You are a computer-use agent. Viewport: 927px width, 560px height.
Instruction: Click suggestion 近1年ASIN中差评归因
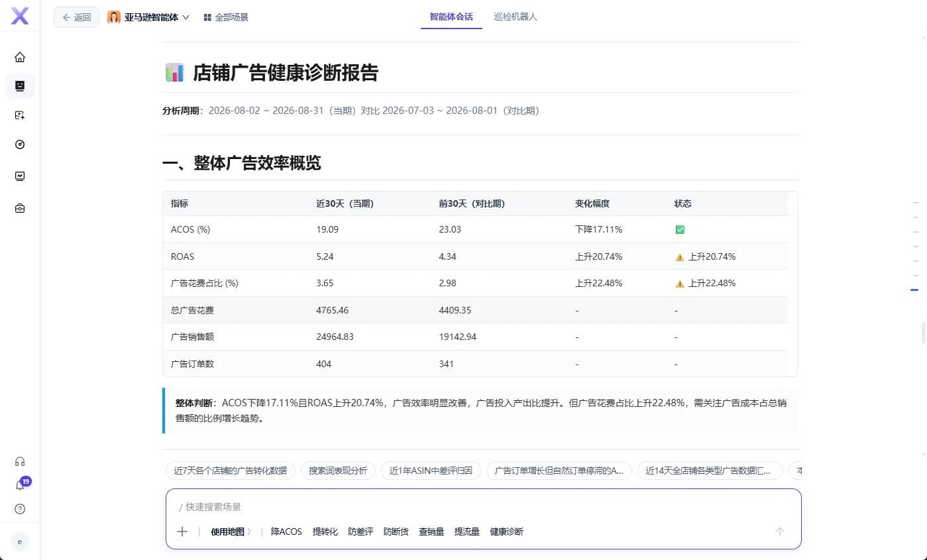pyautogui.click(x=431, y=471)
